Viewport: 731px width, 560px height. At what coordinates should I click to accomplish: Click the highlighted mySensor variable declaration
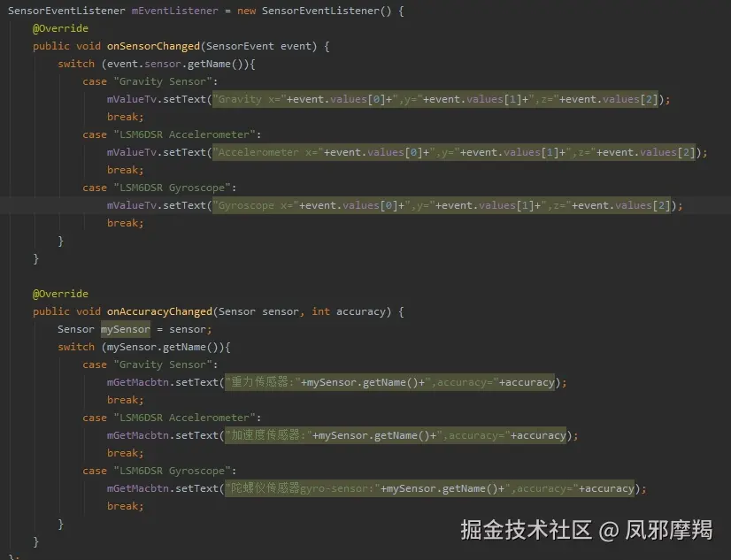click(x=126, y=329)
